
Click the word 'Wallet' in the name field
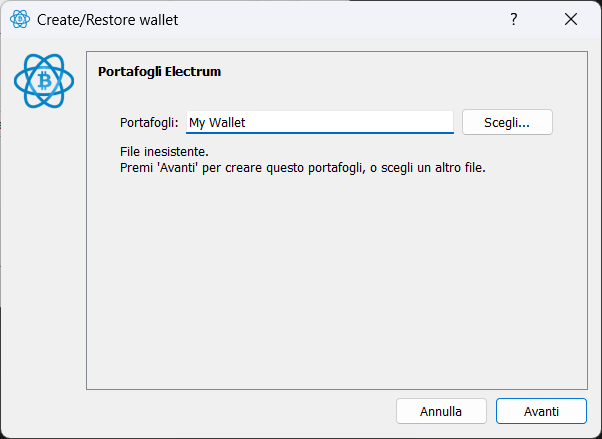click(x=227, y=123)
